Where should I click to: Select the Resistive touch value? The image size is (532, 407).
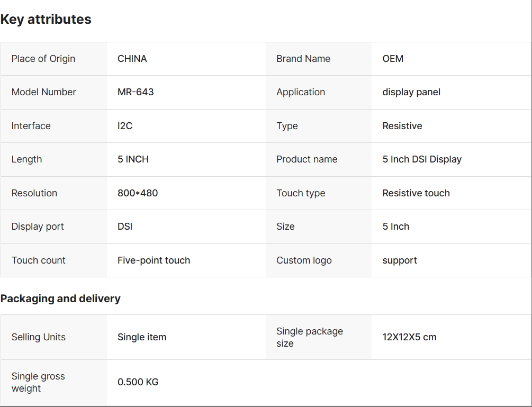click(x=416, y=193)
